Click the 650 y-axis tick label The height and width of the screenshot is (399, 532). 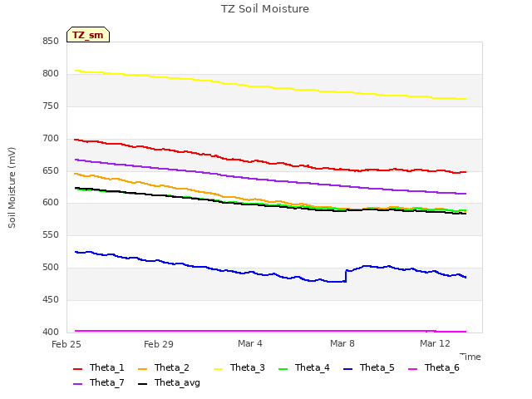(51, 170)
